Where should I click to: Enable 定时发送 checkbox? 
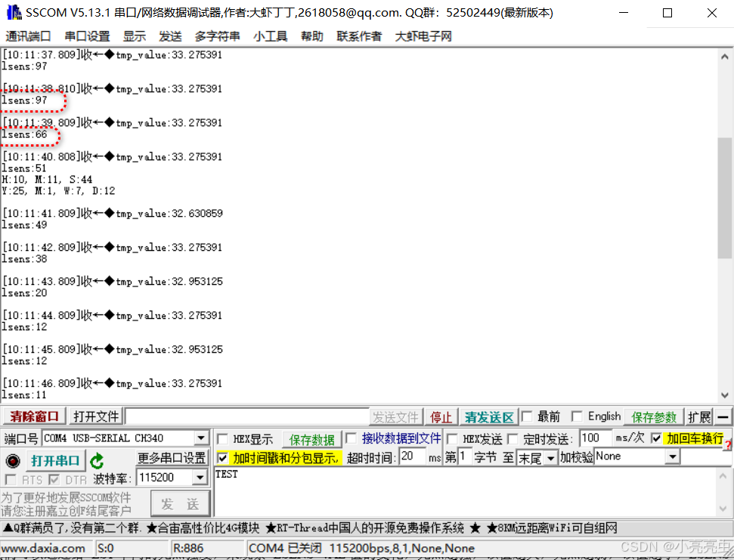coord(513,439)
